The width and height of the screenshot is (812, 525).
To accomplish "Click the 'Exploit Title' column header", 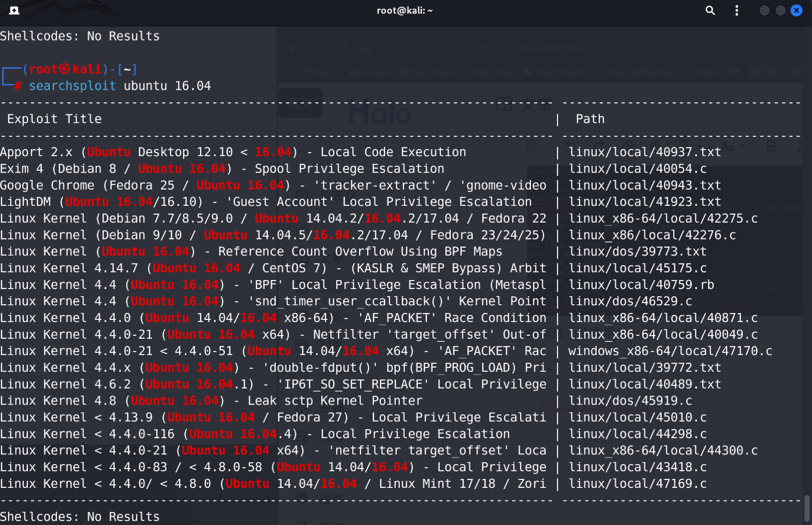I will (x=54, y=119).
